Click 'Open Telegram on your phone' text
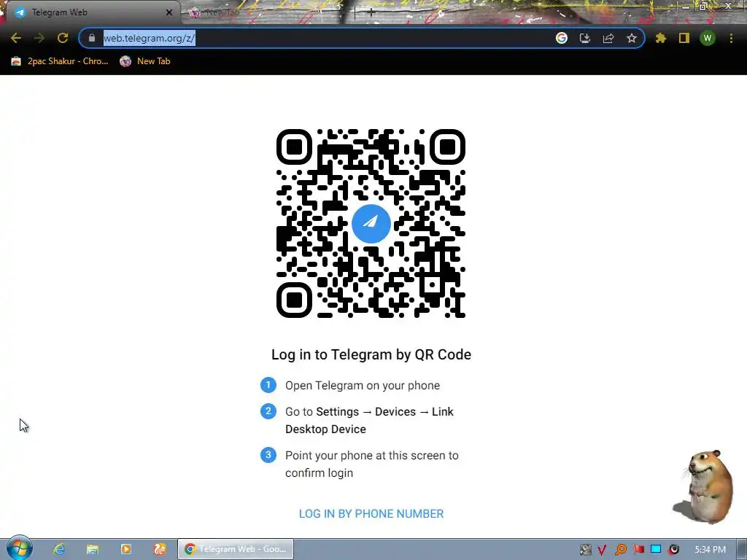This screenshot has width=747, height=560. tap(363, 385)
